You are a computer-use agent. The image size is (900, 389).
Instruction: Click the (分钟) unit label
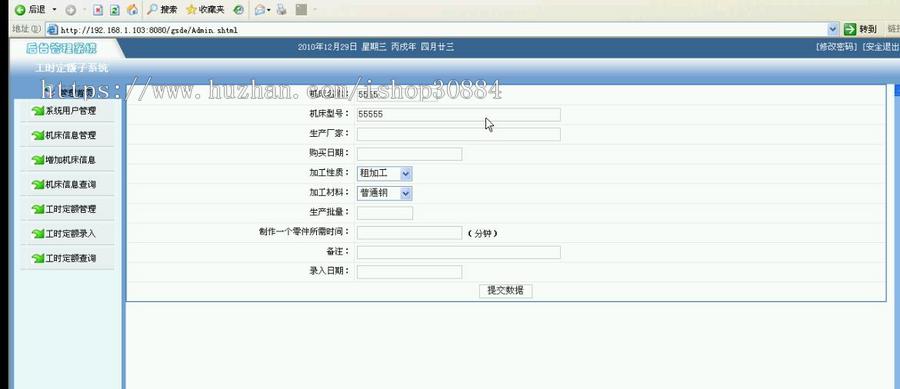point(482,234)
